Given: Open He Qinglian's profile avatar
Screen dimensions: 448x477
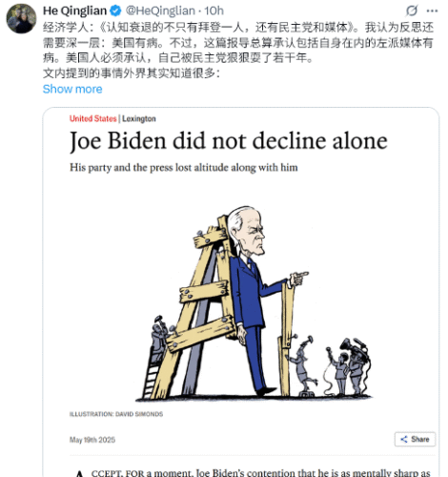Looking at the screenshot, I should pyautogui.click(x=21, y=19).
